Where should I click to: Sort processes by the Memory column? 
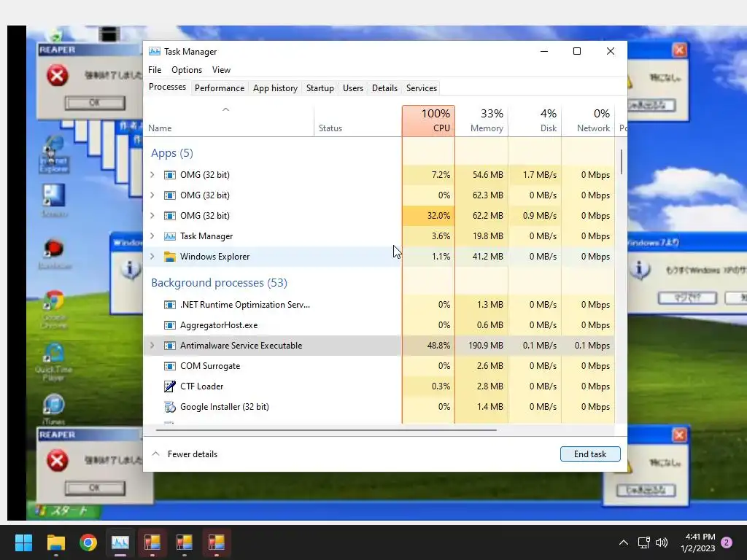coord(481,121)
